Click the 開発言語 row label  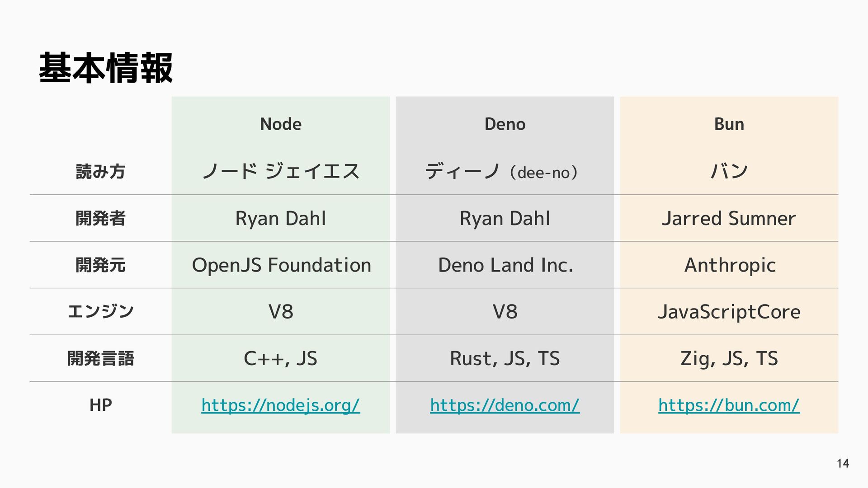click(x=100, y=358)
